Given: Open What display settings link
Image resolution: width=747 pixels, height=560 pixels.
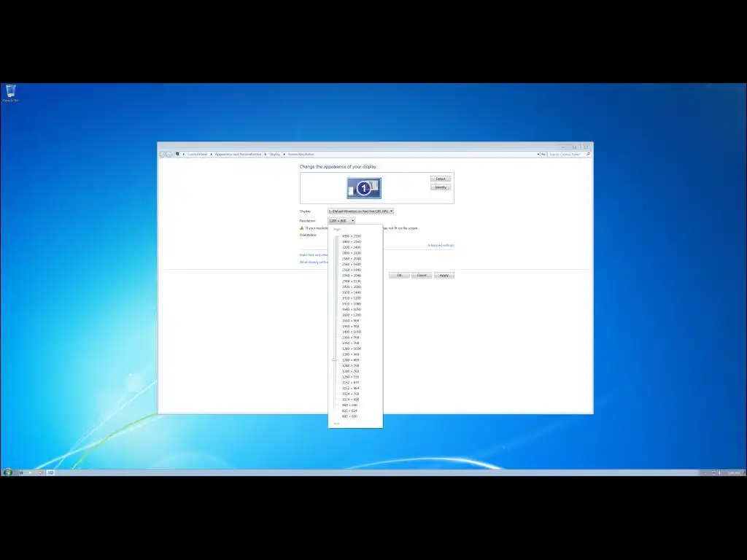Looking at the screenshot, I should point(314,262).
